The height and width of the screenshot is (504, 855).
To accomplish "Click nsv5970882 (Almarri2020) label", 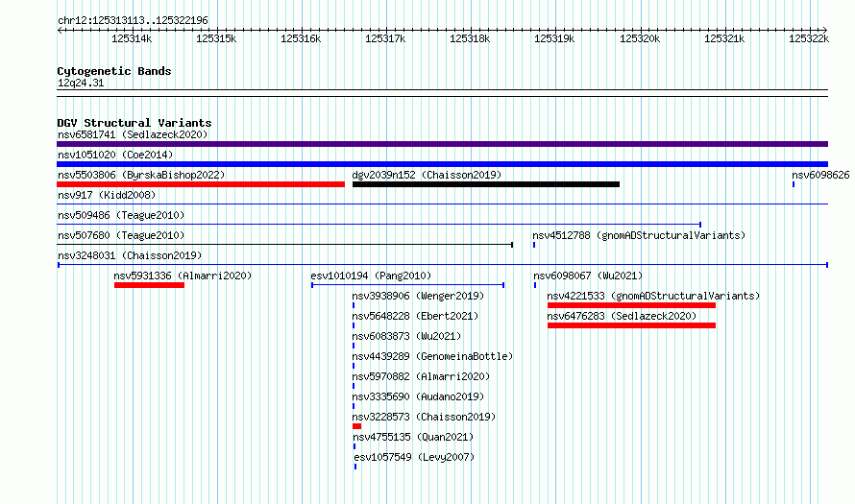I will pyautogui.click(x=421, y=376).
